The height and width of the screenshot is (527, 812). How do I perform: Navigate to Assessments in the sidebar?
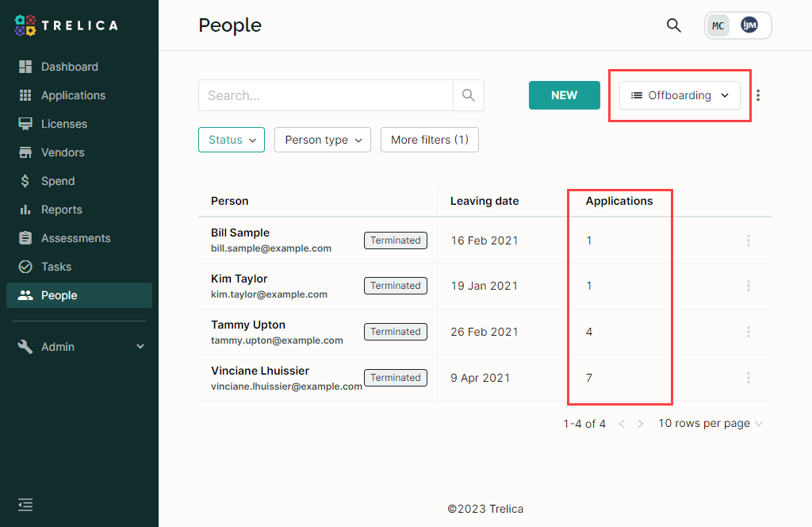75,238
